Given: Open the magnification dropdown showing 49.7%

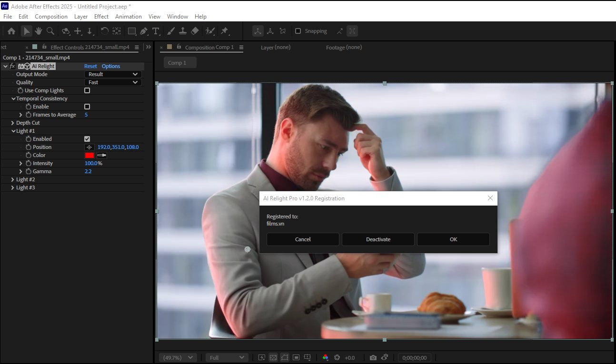Looking at the screenshot, I should click(178, 357).
